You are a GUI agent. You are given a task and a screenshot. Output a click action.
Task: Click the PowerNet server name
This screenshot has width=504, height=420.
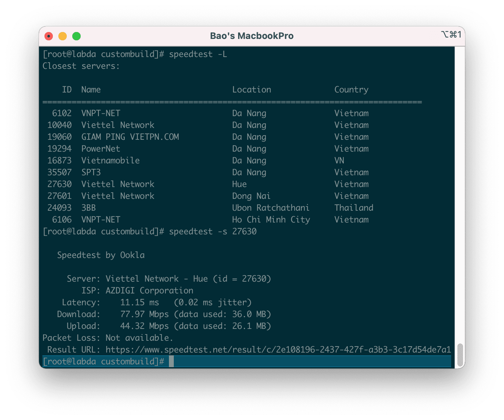click(x=100, y=148)
